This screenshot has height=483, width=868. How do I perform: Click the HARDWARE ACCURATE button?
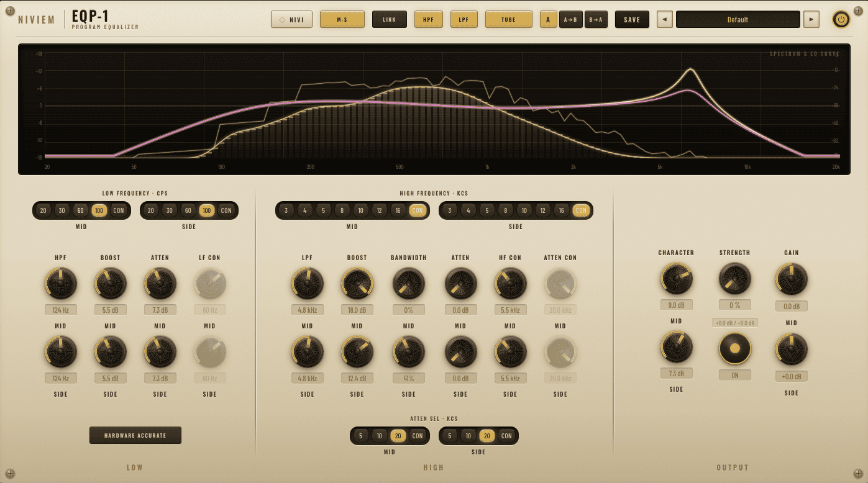[x=135, y=435]
